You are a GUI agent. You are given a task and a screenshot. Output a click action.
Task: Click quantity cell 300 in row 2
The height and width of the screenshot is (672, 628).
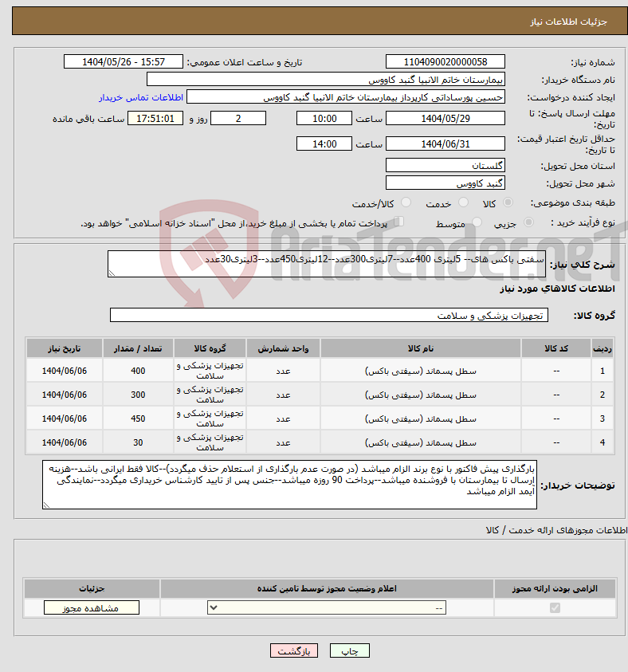(138, 395)
